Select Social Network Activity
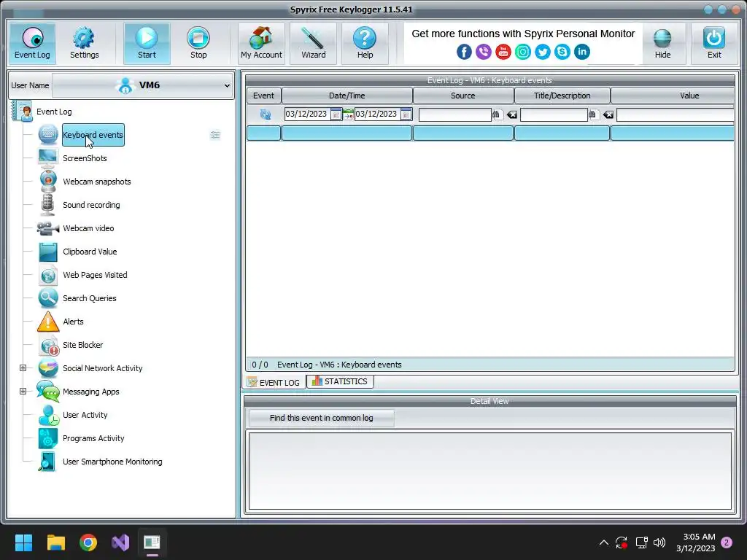Viewport: 747px width, 560px height. [102, 368]
